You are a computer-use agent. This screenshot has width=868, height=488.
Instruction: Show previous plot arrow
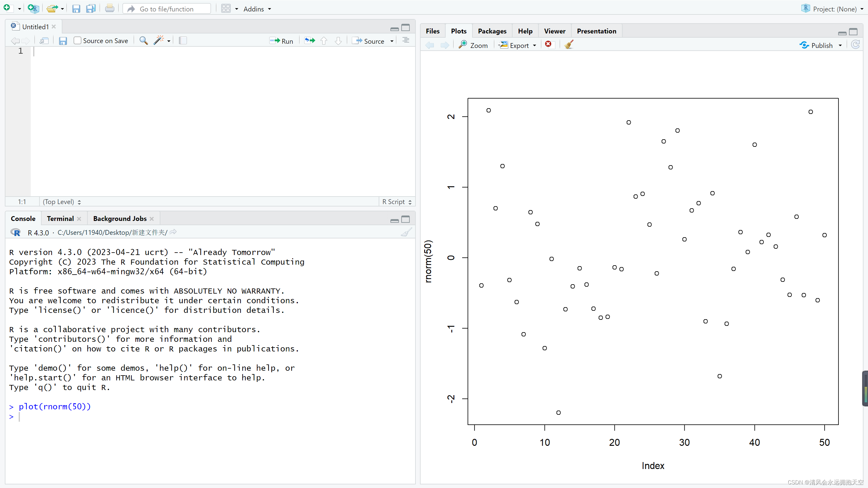430,45
